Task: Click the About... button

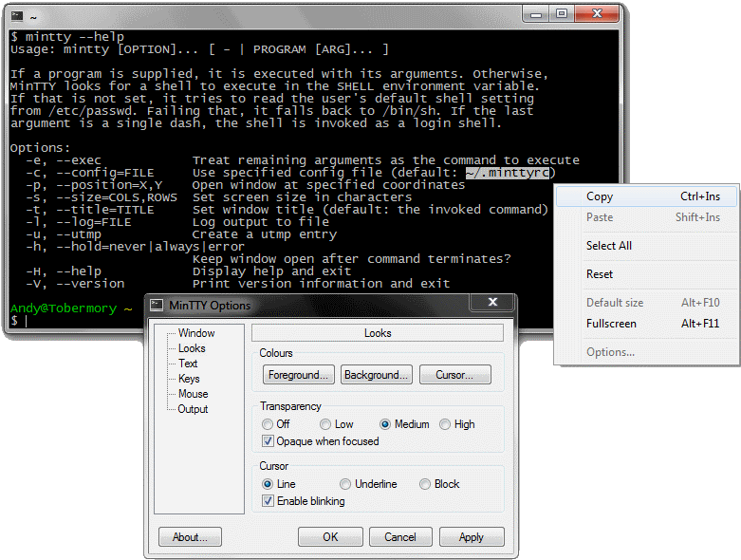Action: (x=190, y=537)
